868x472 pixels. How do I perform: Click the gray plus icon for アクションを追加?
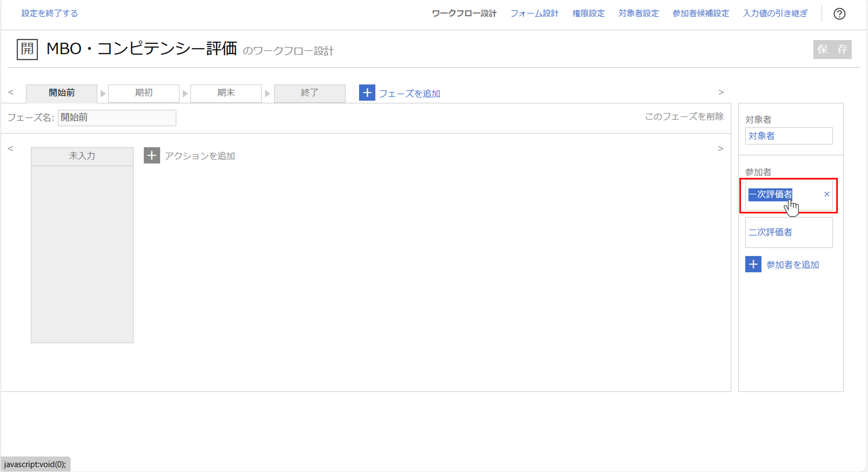(152, 155)
